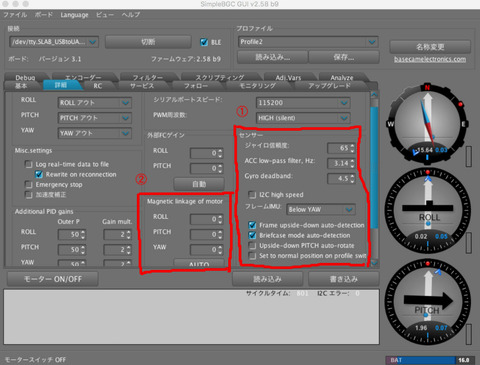The width and height of the screenshot is (480, 365).
Task: Click the Outer P ROLL value field
Action: [x=72, y=235]
